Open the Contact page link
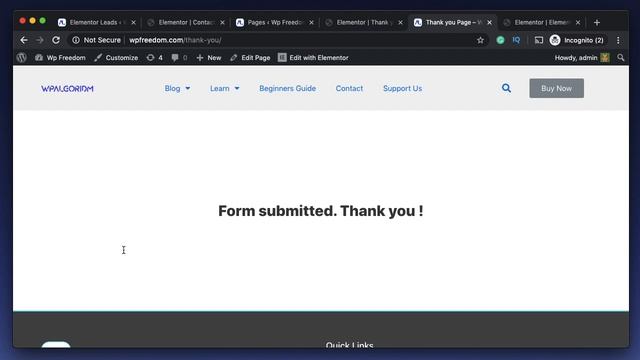The height and width of the screenshot is (360, 640). coord(349,88)
